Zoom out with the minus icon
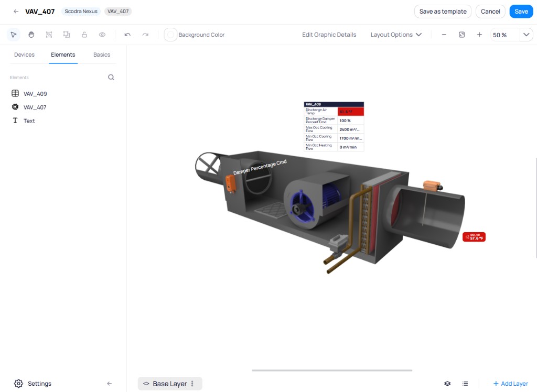Image resolution: width=537 pixels, height=392 pixels. [x=444, y=35]
